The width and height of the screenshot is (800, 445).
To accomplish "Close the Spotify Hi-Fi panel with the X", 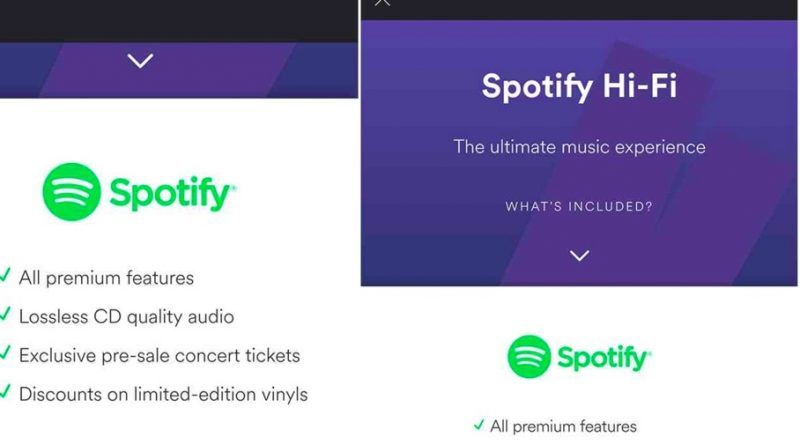I will point(382,3).
